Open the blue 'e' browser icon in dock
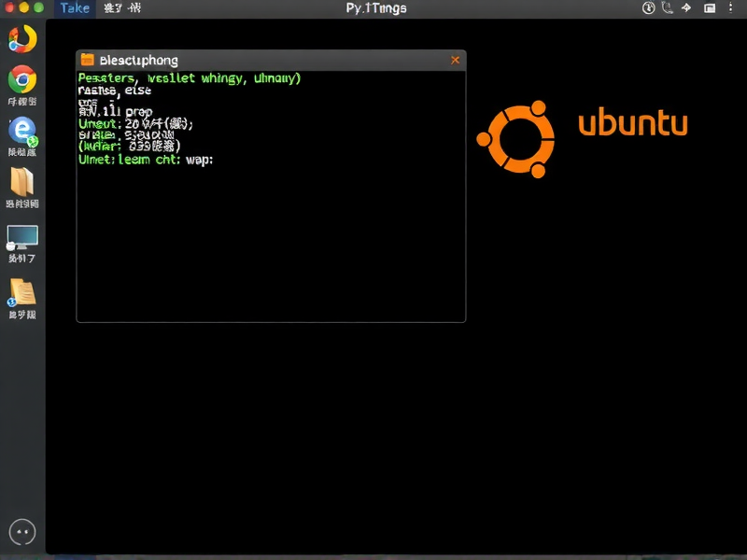 click(x=21, y=131)
